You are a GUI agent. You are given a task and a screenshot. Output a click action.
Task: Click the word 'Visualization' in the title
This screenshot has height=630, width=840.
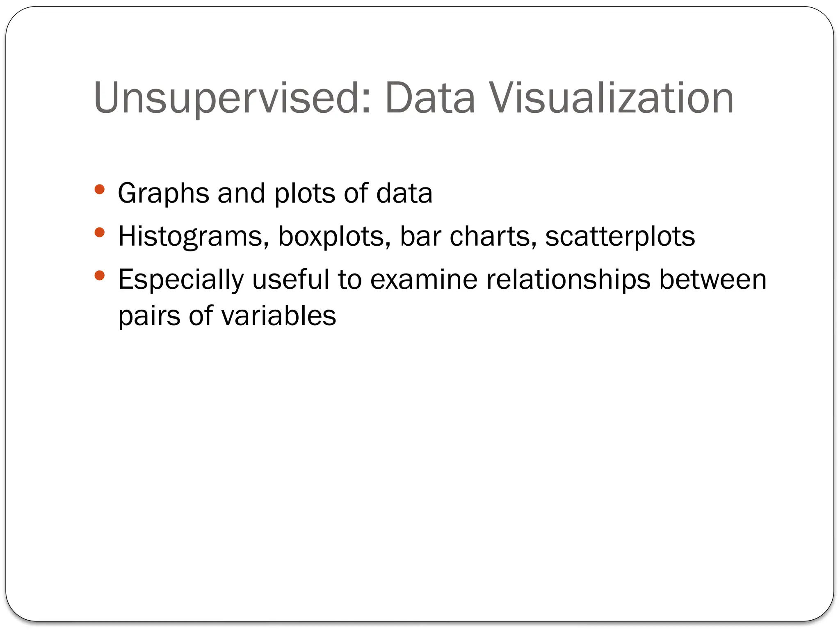(x=612, y=98)
